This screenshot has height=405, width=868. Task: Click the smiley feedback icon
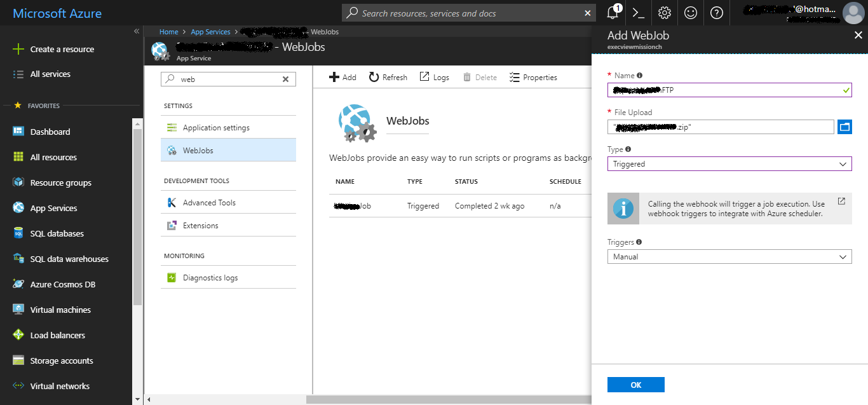(x=691, y=13)
